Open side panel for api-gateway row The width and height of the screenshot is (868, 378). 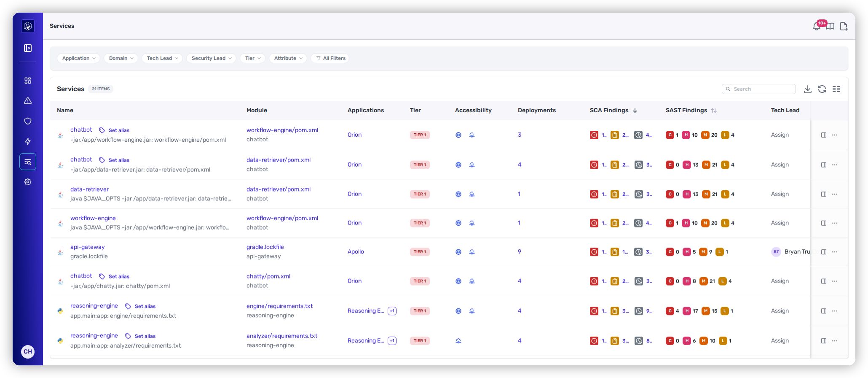824,252
